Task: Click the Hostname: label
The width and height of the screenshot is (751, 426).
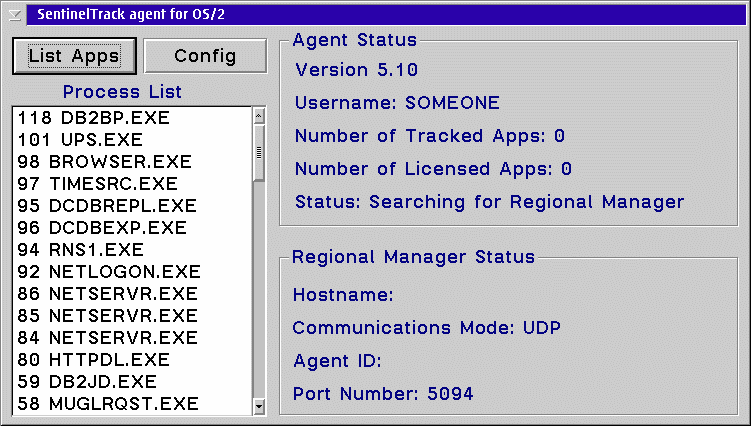Action: pos(343,295)
